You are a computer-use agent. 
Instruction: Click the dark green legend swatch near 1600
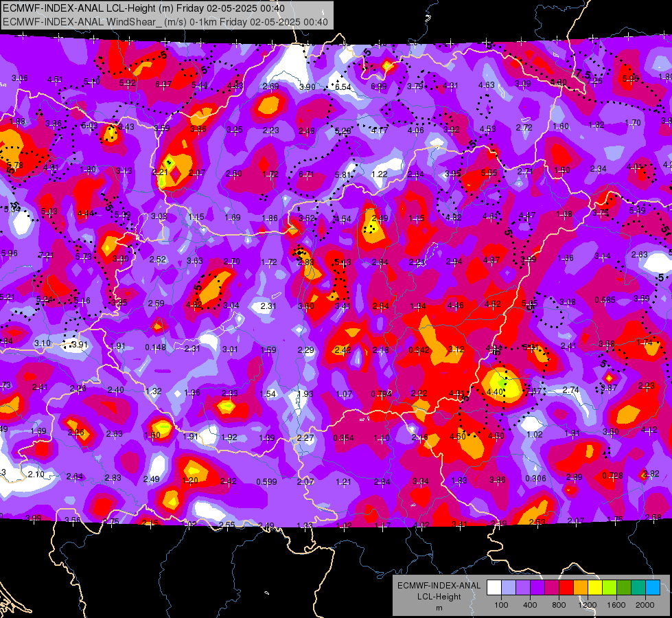click(x=624, y=587)
